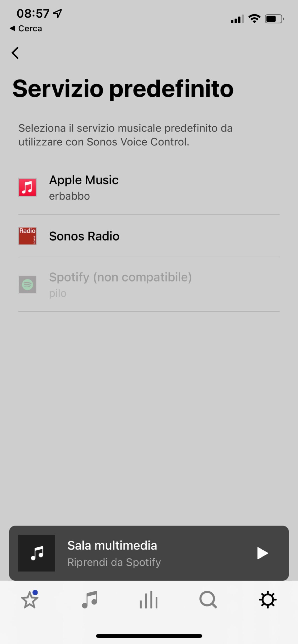Tap the now-playing album art thumbnail
Screen dimensions: 298x644
pyautogui.click(x=37, y=553)
